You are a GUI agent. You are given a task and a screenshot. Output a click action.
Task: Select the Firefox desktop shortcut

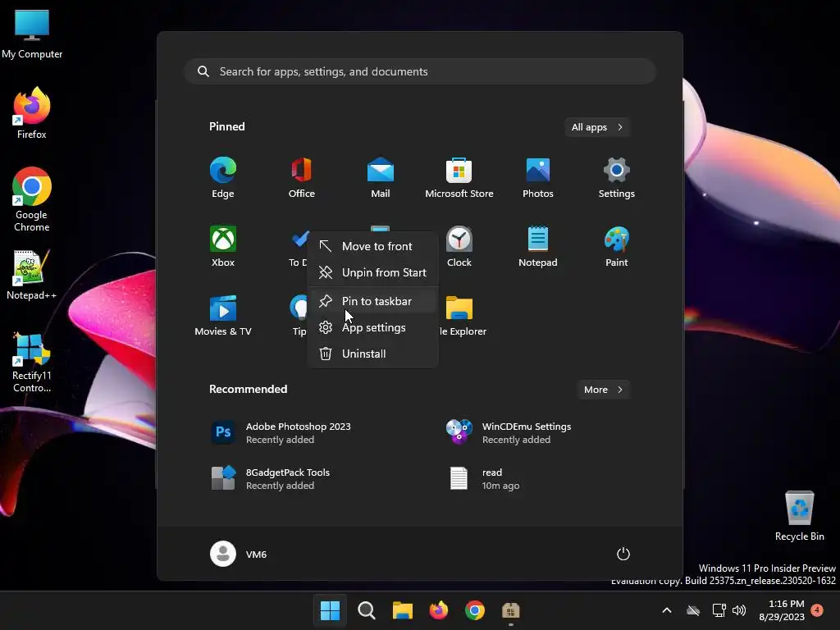coord(32,113)
